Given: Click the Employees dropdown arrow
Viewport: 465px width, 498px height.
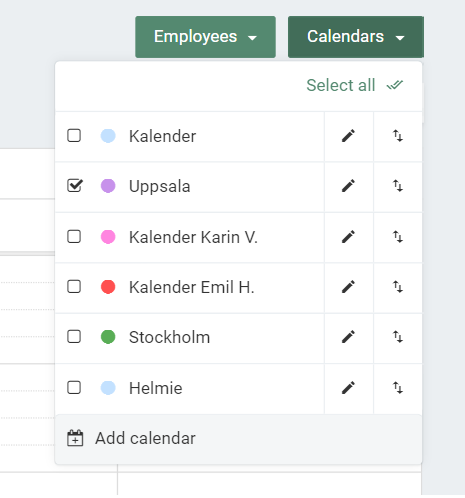Looking at the screenshot, I should coord(252,38).
